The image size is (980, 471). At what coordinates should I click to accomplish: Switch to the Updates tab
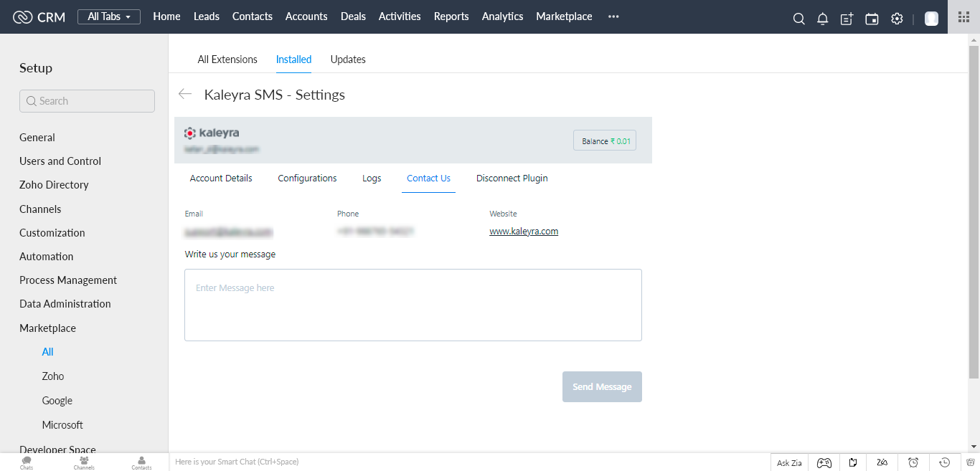tap(348, 60)
